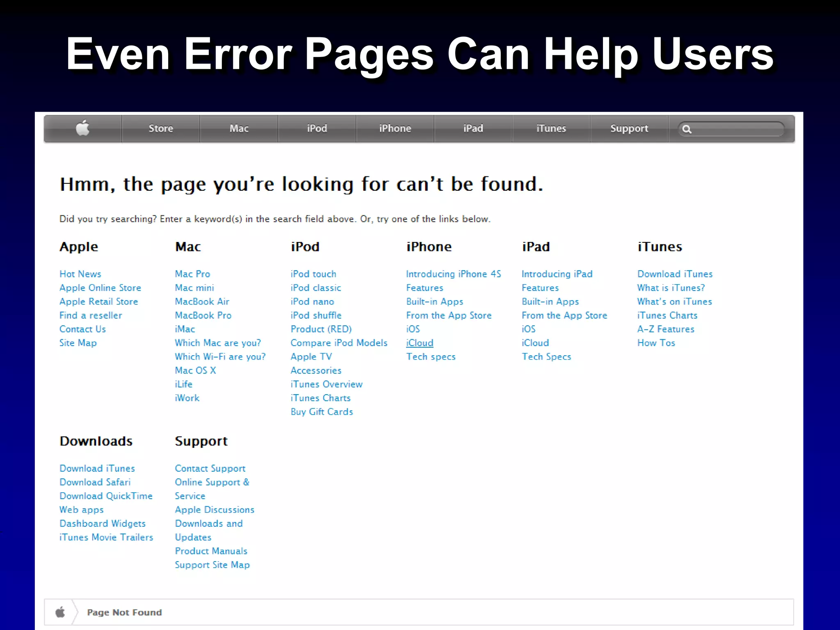Image resolution: width=840 pixels, height=630 pixels.
Task: Open the Dashboard Widgets link
Action: coord(103,524)
